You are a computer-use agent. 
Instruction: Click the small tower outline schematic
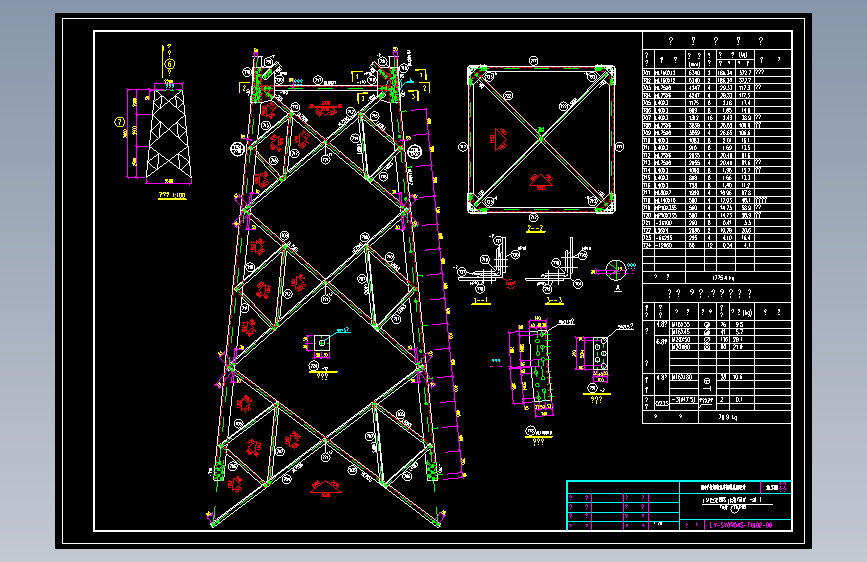click(x=169, y=136)
